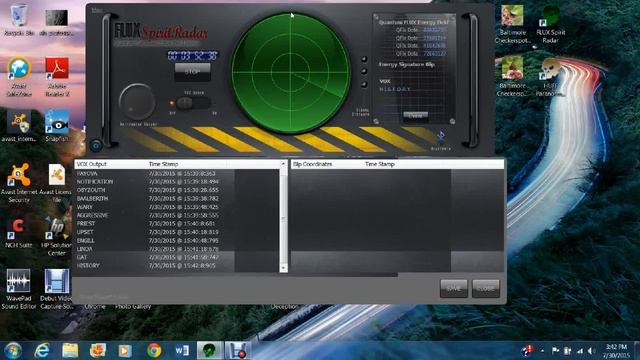
Task: Click the VOX list scrollbar thumb
Action: pos(283,219)
